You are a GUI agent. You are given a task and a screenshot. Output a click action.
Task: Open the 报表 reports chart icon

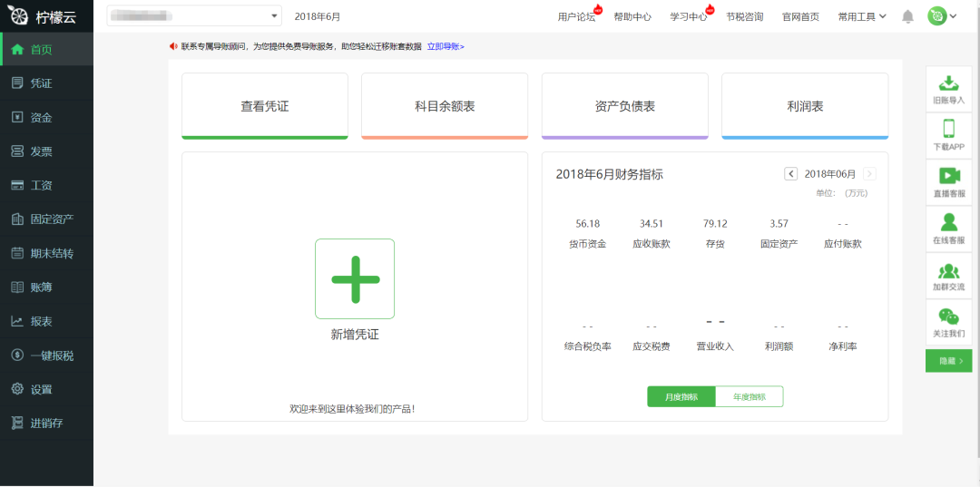point(17,322)
